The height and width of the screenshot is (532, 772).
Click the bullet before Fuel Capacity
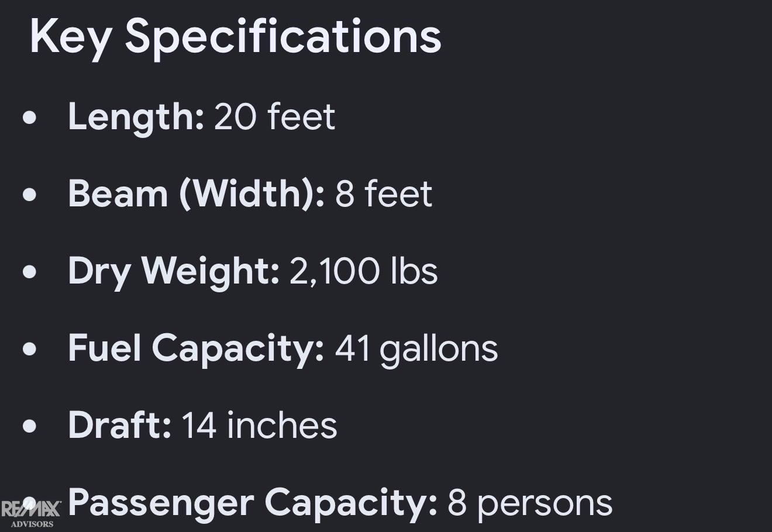coord(29,349)
